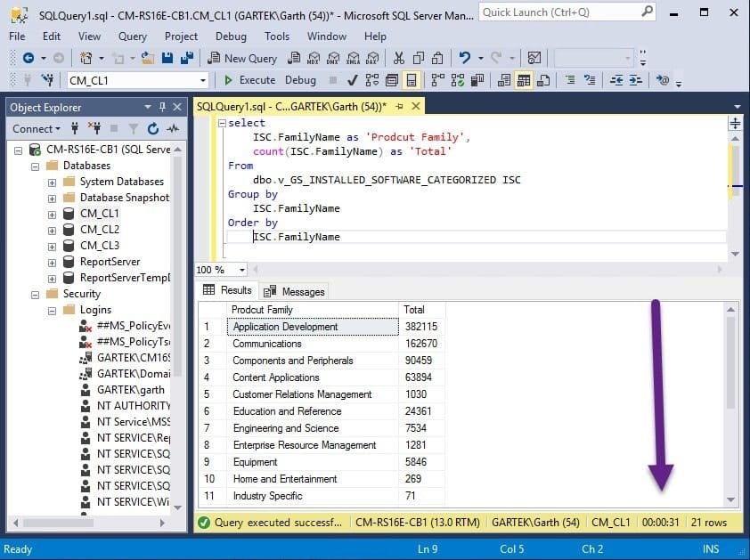This screenshot has height=560, width=750.
Task: Click the New Project icon
Action: 86,59
